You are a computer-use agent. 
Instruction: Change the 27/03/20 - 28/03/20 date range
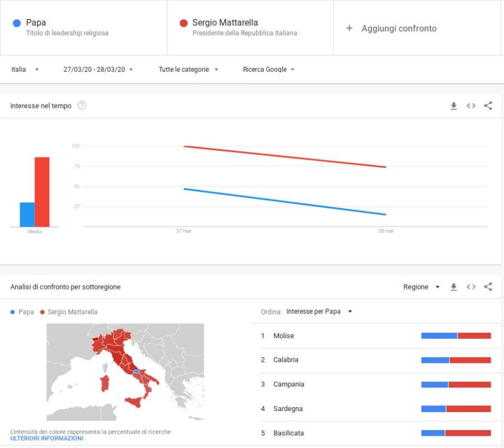[98, 69]
